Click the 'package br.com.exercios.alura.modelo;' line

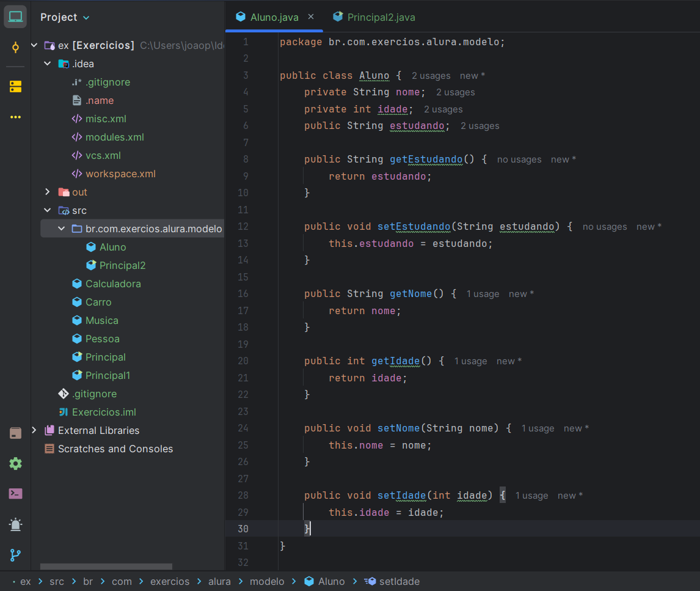[x=392, y=42]
